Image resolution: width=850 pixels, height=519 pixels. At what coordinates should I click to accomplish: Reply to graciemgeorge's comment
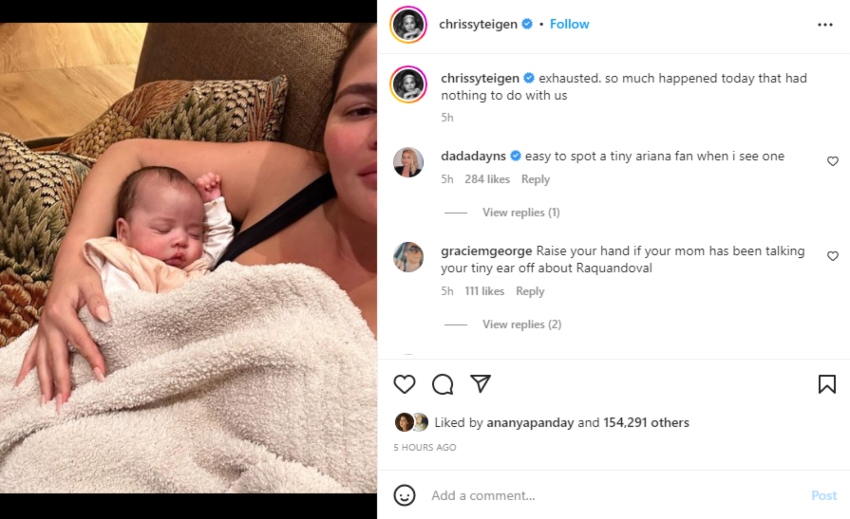coord(530,291)
